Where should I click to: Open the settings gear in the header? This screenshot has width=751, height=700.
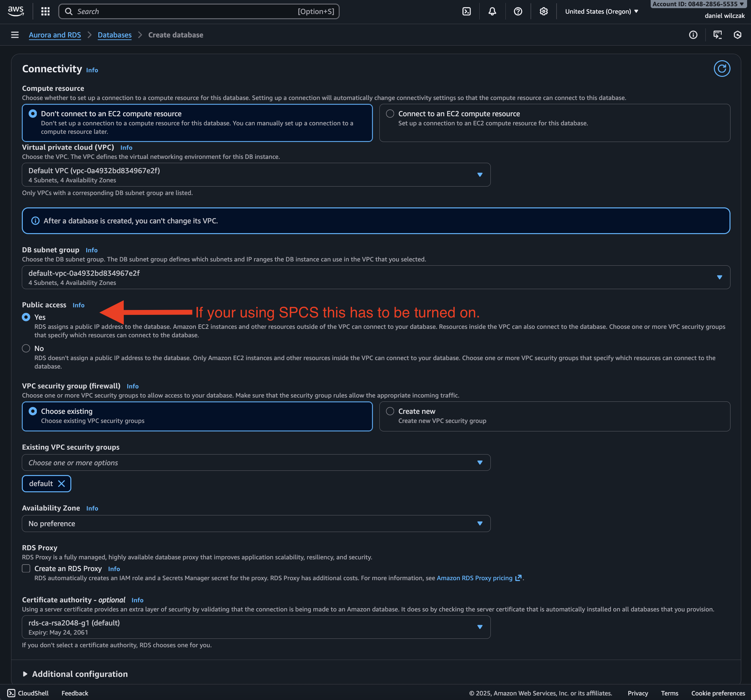click(543, 11)
